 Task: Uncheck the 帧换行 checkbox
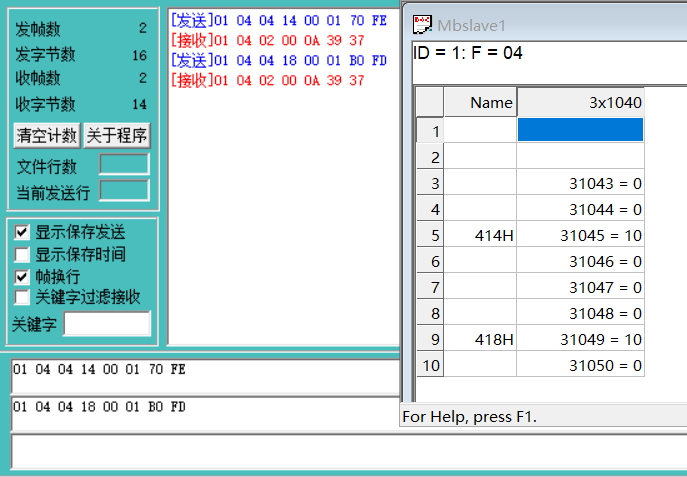click(22, 276)
